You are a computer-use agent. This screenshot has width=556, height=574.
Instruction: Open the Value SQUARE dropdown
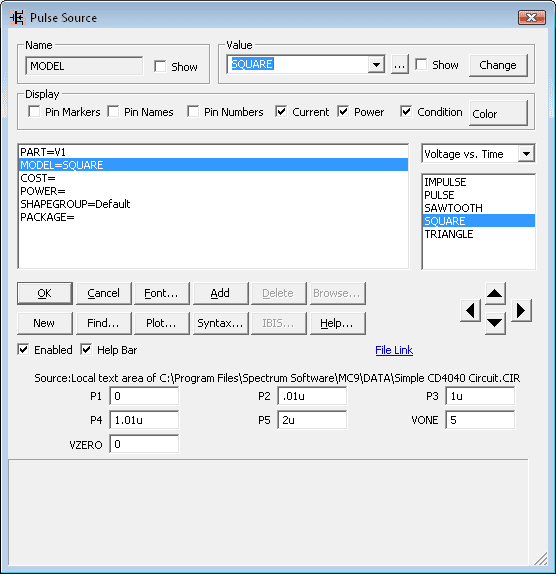(376, 65)
